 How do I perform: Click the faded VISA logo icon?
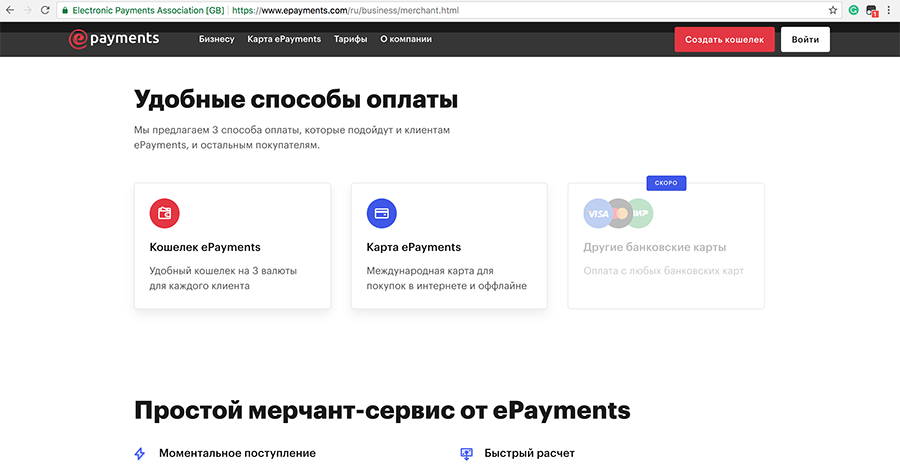598,214
